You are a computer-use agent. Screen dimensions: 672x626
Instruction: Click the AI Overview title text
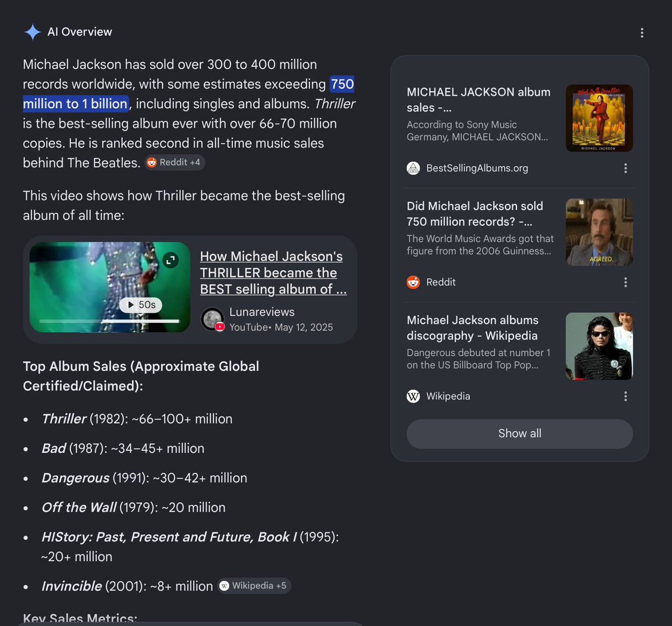point(80,32)
